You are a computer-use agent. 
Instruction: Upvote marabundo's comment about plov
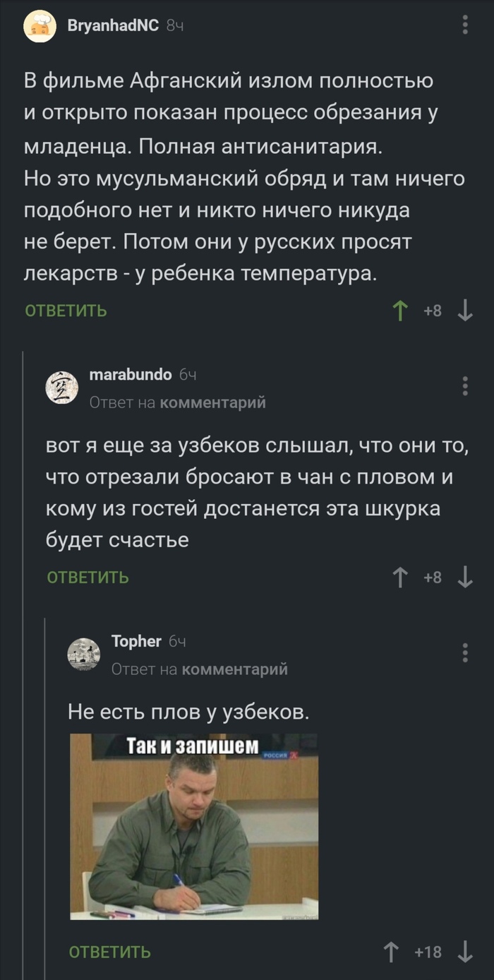pos(400,578)
